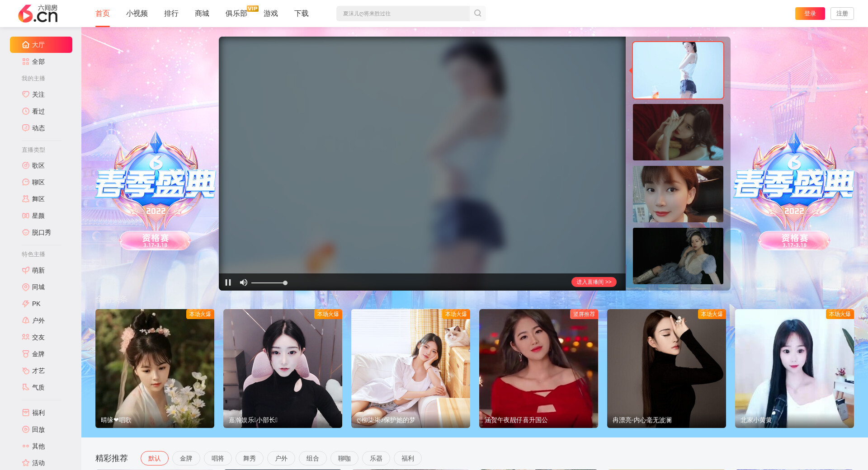Viewport: 868px width, 470px height.
Task: Click the 进入直播间 button
Action: pyautogui.click(x=594, y=282)
